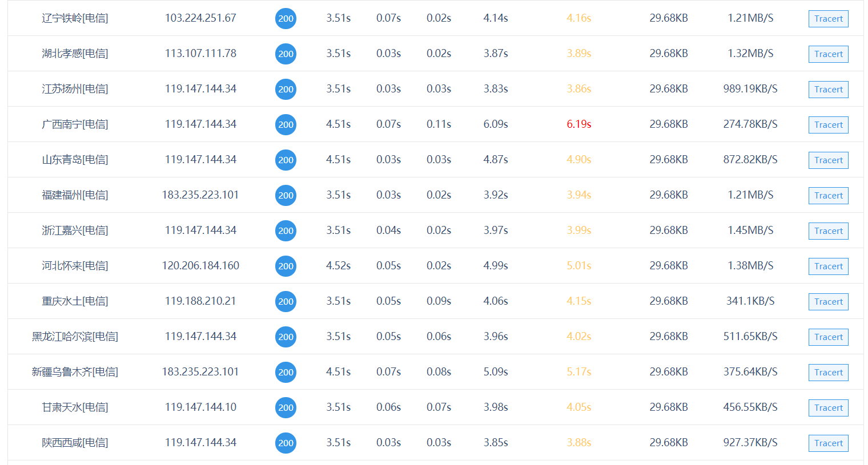Select the 甘肃天水[电信] location label
The image size is (868, 465).
coord(75,407)
